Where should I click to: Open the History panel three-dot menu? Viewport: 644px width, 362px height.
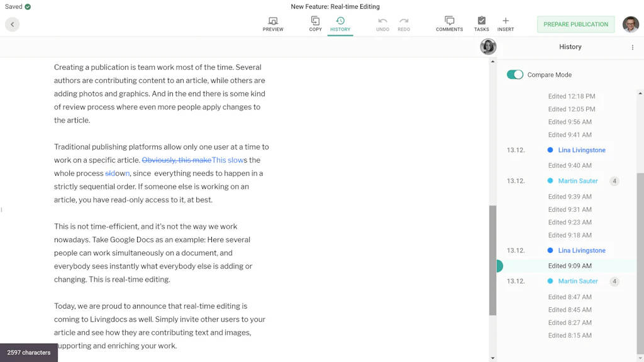633,47
